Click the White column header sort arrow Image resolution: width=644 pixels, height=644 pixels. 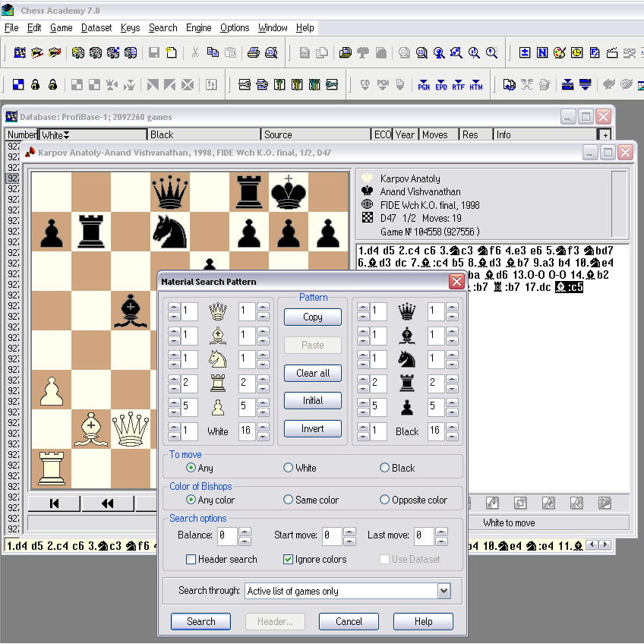(66, 135)
